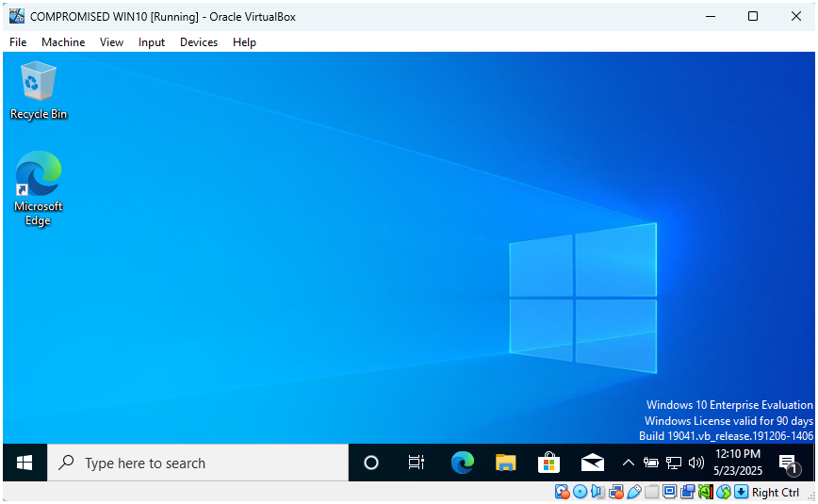Open Task View from the taskbar
The width and height of the screenshot is (818, 504).
(x=416, y=463)
